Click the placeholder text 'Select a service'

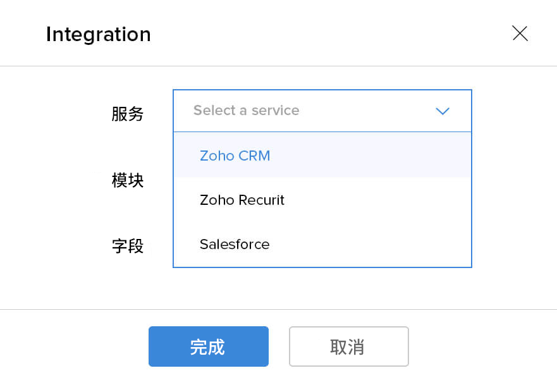pos(246,111)
